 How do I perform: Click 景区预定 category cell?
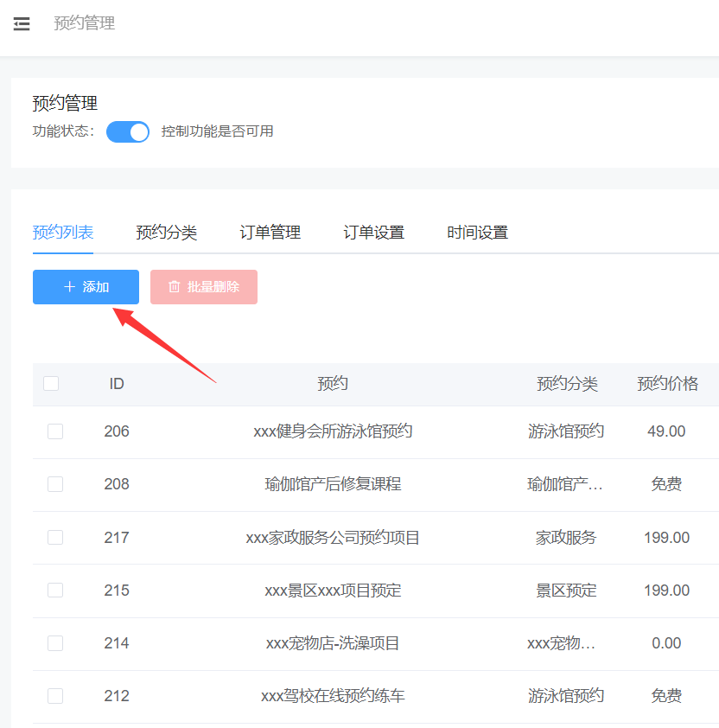pos(566,591)
